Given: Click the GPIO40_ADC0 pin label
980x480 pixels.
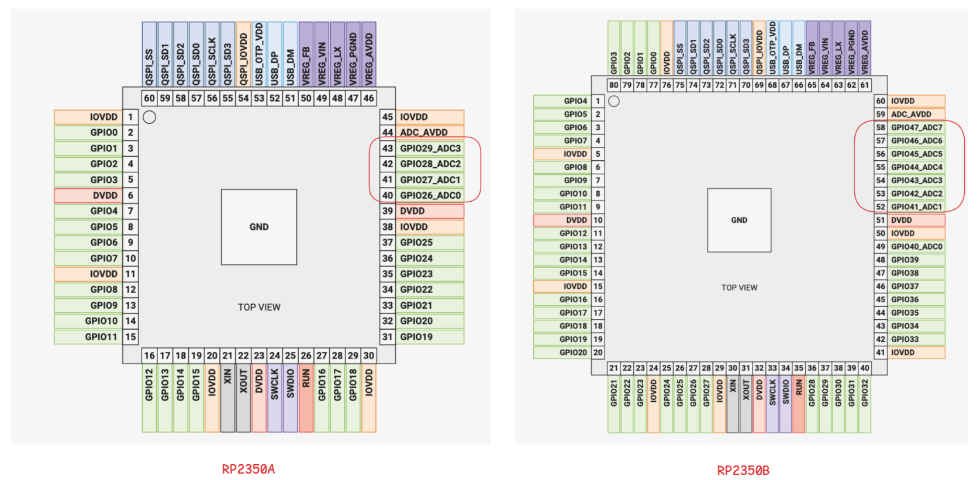Looking at the screenshot, I should (916, 247).
